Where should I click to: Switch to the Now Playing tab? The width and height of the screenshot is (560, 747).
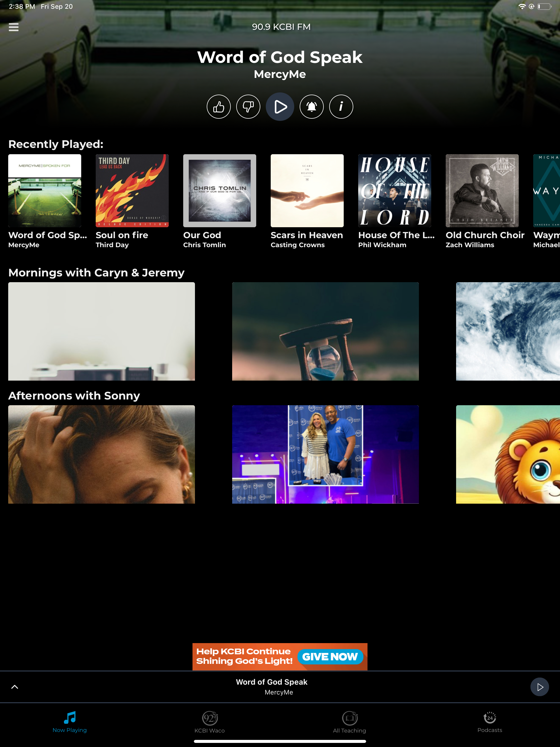(69, 722)
